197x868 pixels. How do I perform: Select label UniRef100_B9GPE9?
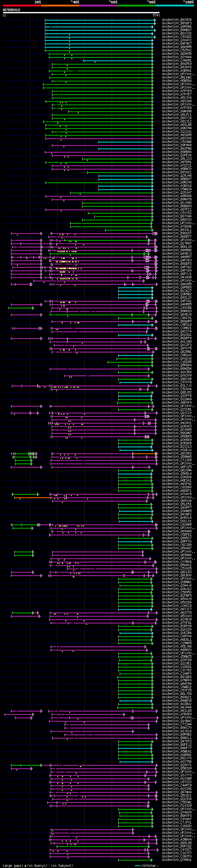177,64
